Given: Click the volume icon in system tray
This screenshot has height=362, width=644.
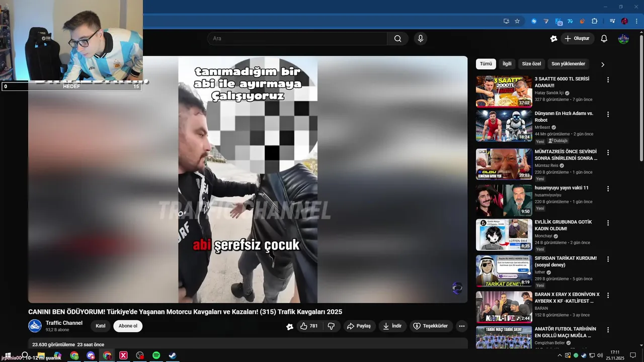Looking at the screenshot, I should [x=600, y=355].
